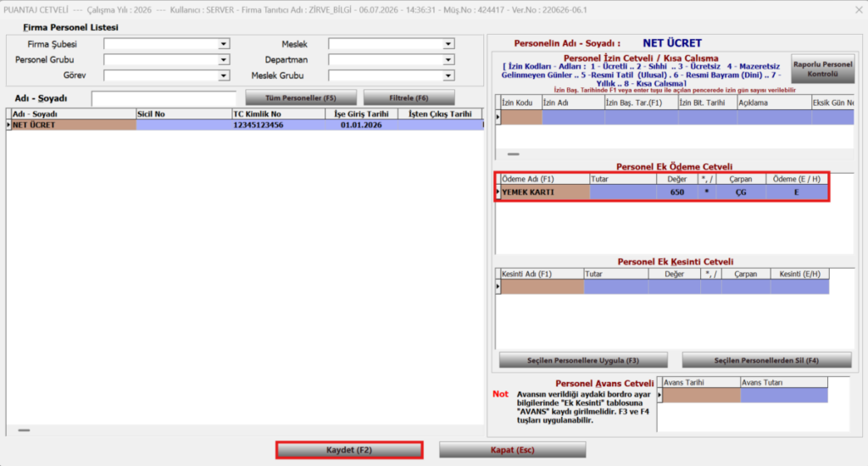Click the Adı - Soyadı search field

coord(164,98)
